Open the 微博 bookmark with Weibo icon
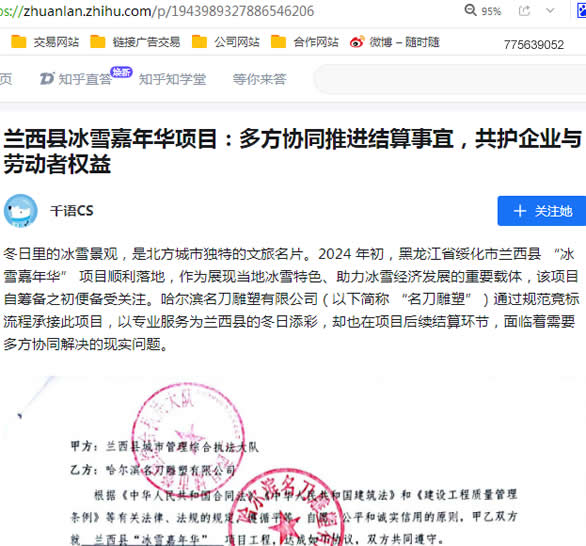586x546 pixels. click(395, 42)
